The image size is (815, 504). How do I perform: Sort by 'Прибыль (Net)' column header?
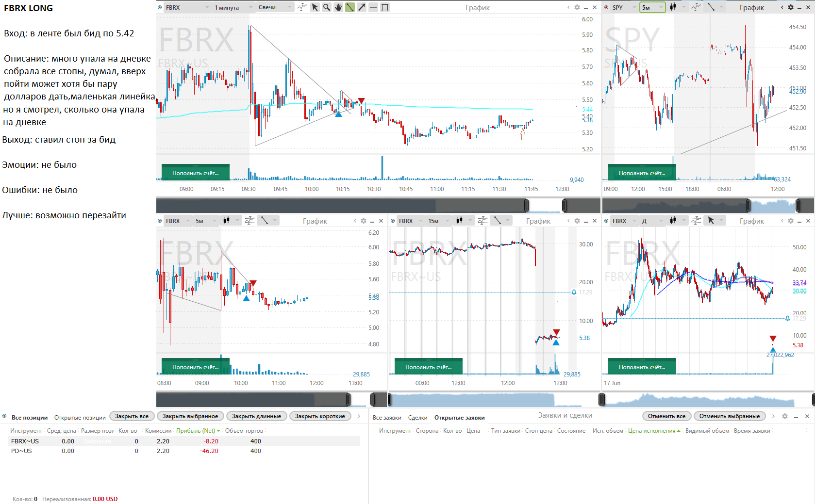198,431
